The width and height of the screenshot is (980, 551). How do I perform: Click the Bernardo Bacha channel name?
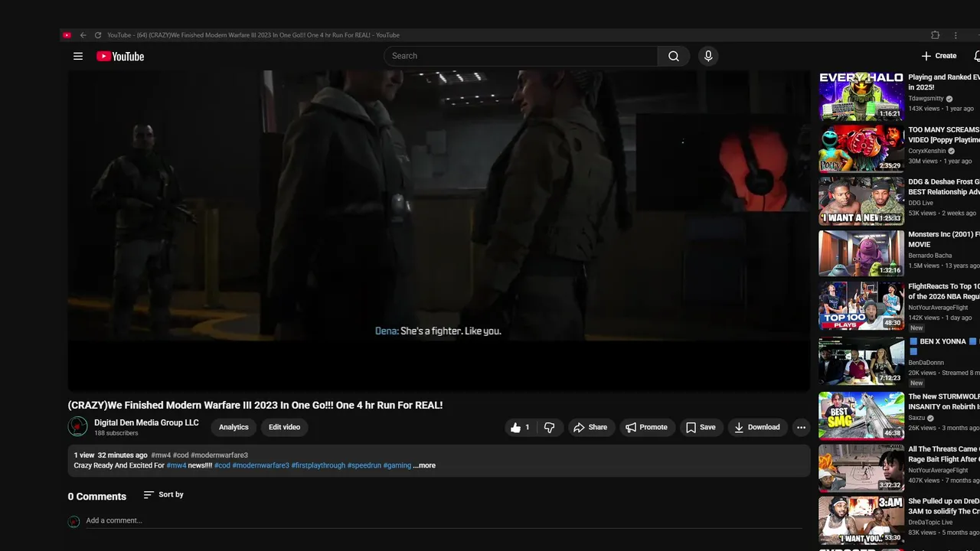point(930,256)
